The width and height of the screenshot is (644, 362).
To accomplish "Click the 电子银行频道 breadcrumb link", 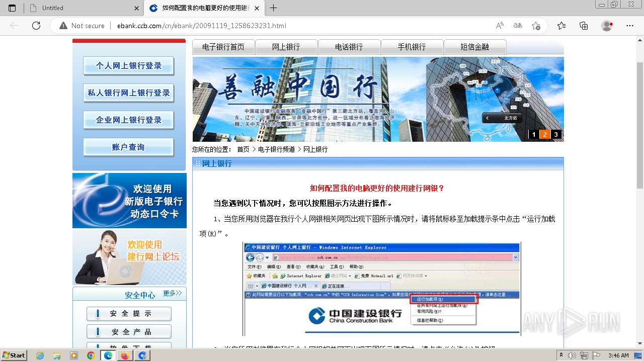I will (x=276, y=149).
